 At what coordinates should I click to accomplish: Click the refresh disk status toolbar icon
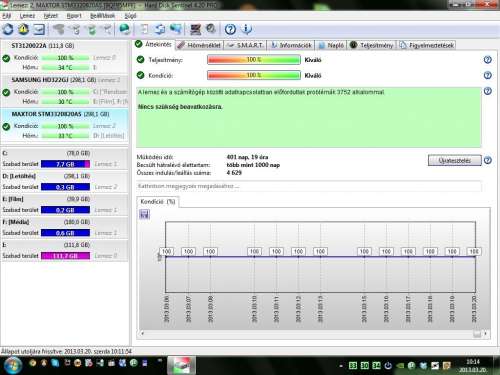[x=8, y=30]
